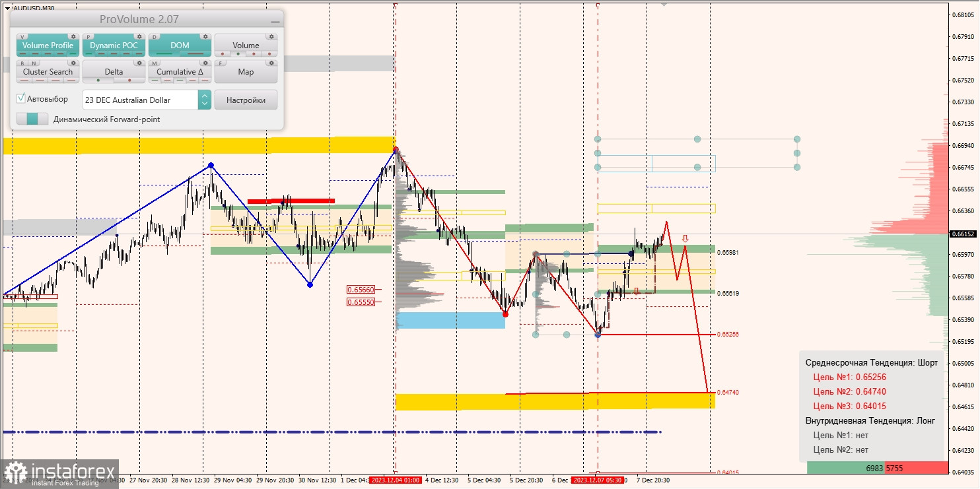Open Delta gear settings
980x489 pixels.
(x=139, y=63)
